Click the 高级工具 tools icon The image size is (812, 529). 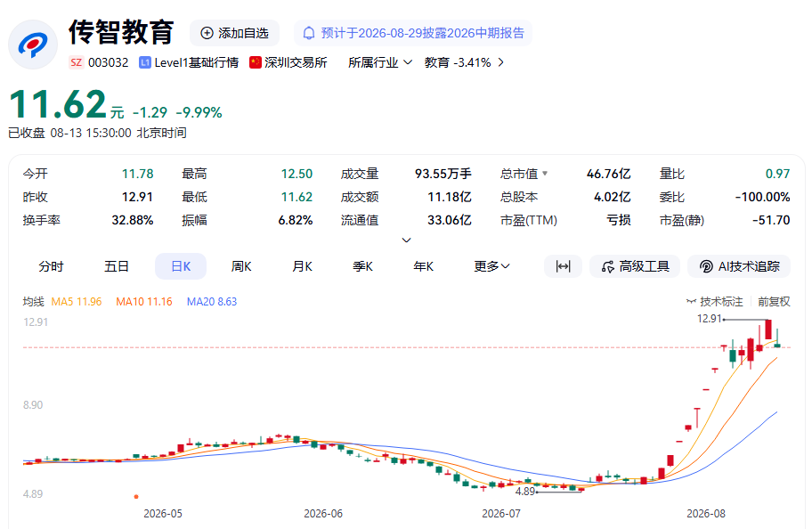pos(607,267)
